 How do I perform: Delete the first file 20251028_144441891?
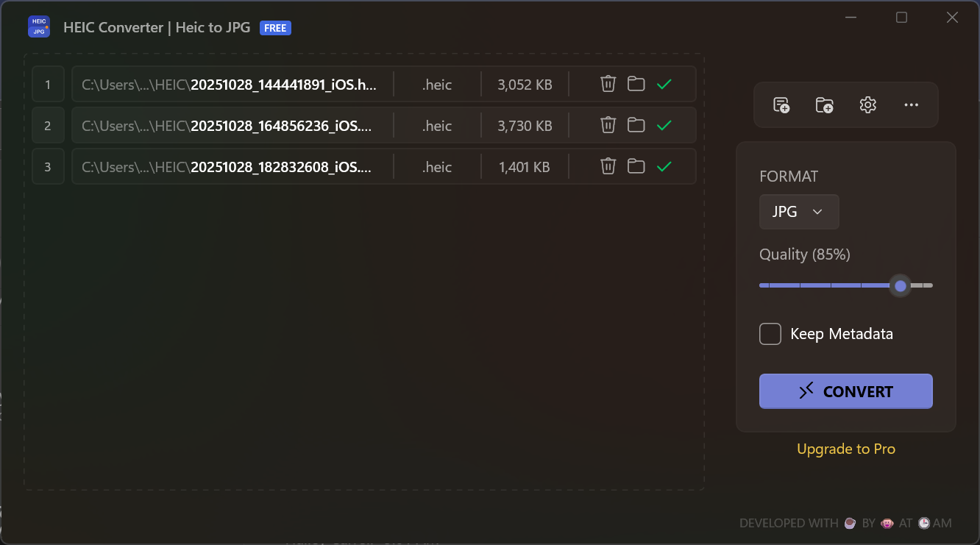(608, 85)
